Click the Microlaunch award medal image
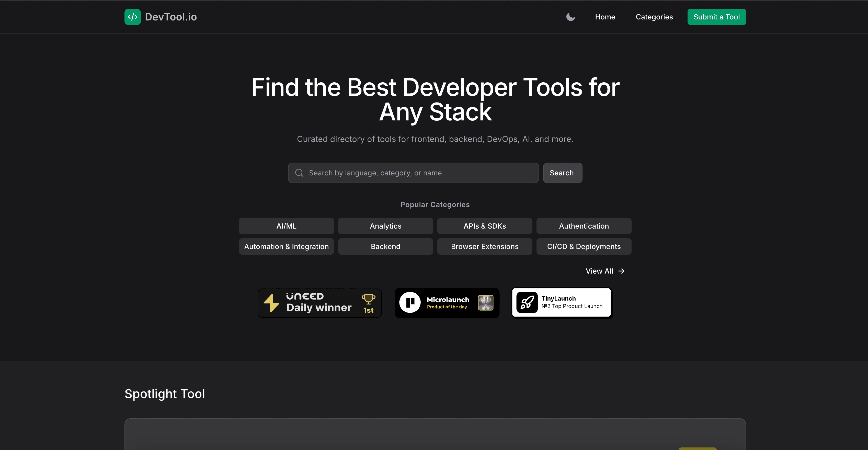 tap(486, 303)
